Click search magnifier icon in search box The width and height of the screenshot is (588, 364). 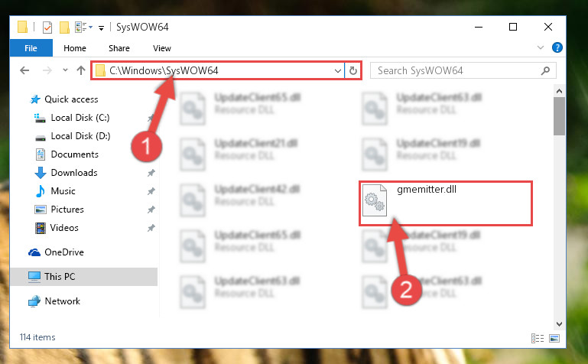(x=546, y=70)
